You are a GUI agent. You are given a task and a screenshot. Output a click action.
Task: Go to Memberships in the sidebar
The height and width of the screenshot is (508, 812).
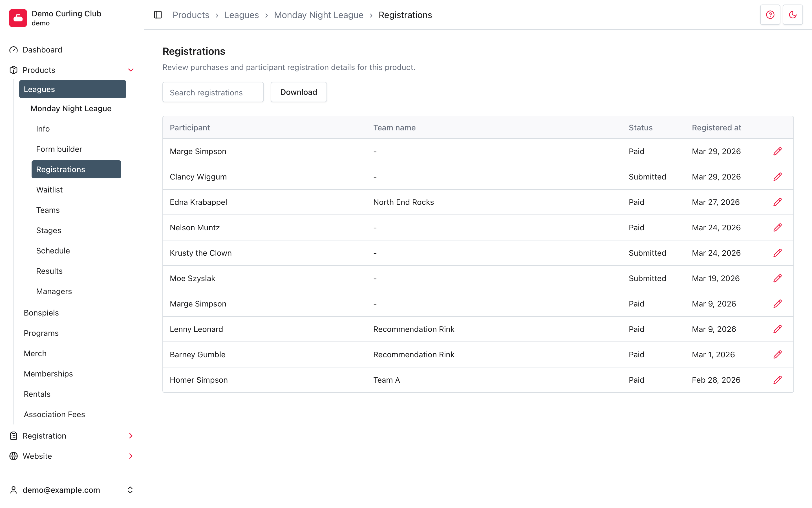tap(48, 374)
